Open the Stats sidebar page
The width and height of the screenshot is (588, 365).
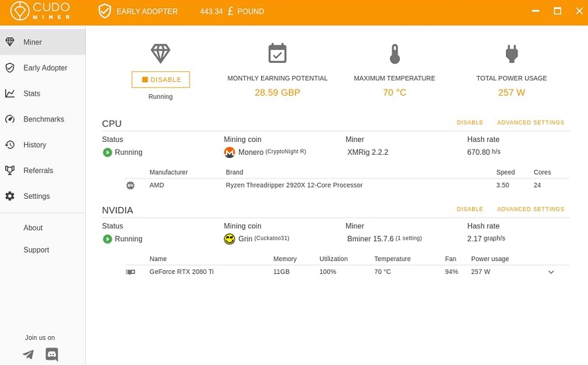[x=42, y=93]
